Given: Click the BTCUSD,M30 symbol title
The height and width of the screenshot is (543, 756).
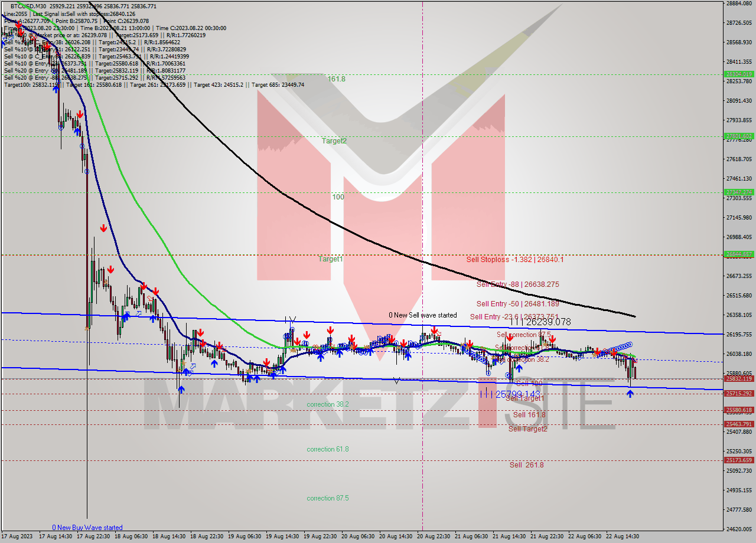Looking at the screenshot, I should 27,6.
